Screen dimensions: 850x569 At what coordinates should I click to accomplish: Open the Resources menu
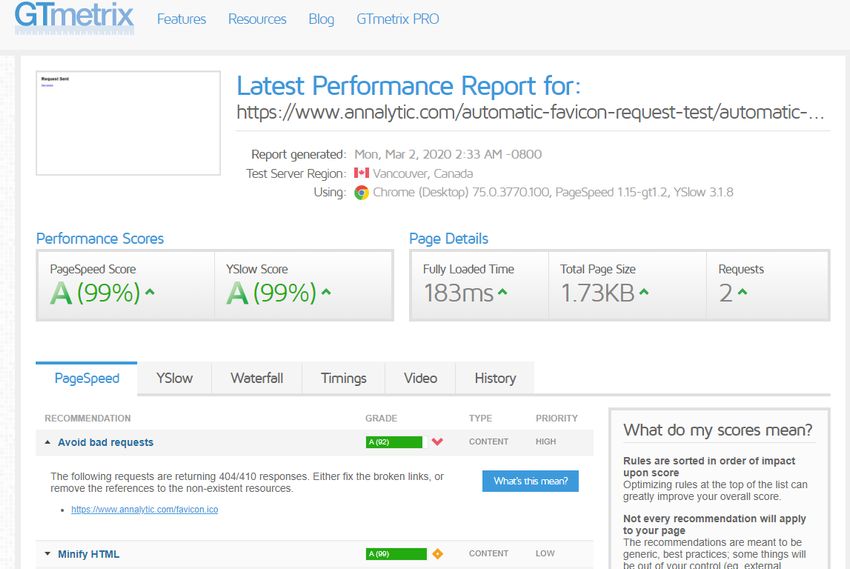257,19
